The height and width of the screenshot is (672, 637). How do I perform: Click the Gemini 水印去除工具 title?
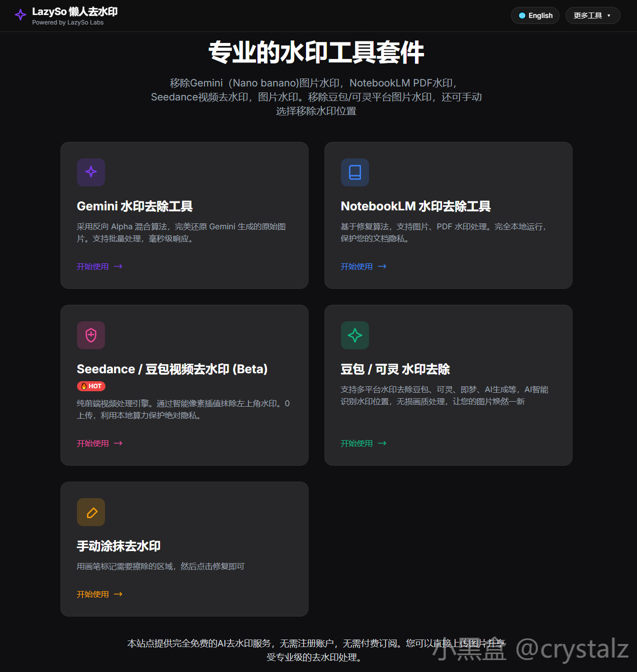(x=134, y=206)
